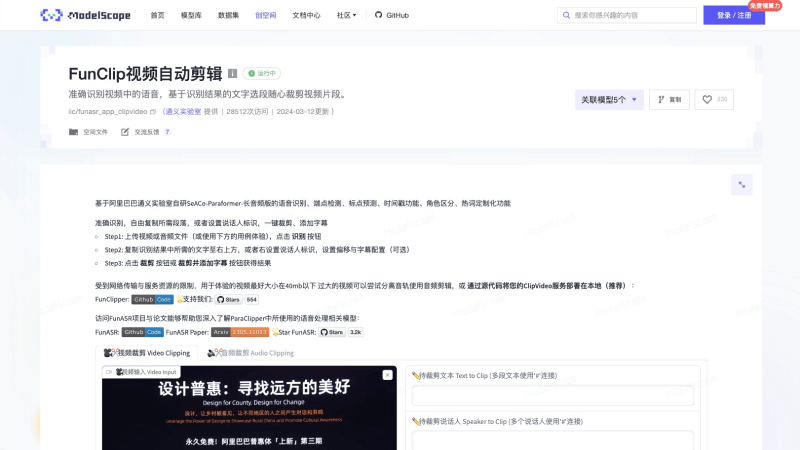Expand the 关联模型5个 dropdown

[608, 99]
